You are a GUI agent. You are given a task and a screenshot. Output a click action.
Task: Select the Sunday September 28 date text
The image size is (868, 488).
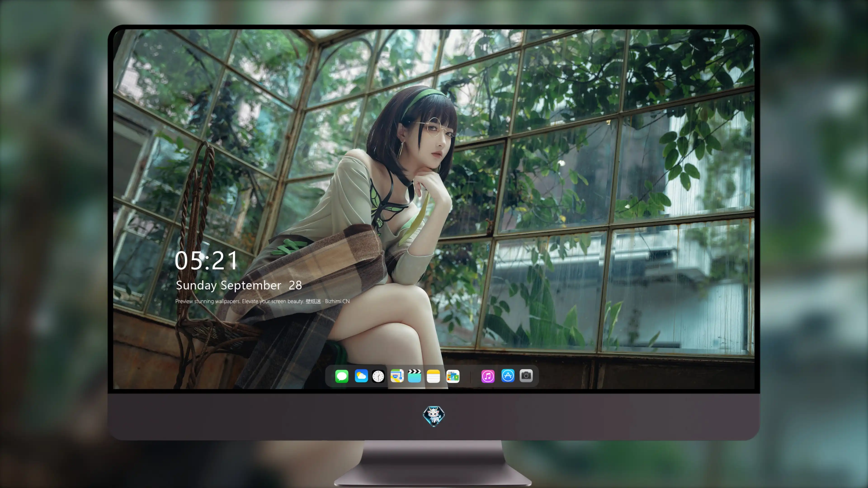(238, 285)
